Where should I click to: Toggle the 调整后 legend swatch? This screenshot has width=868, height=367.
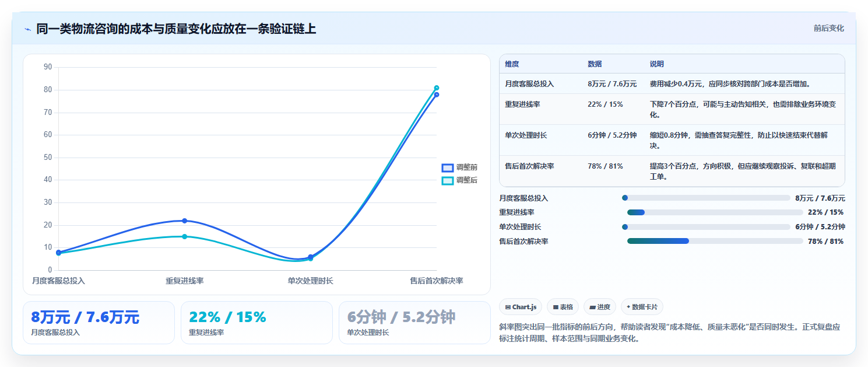448,180
